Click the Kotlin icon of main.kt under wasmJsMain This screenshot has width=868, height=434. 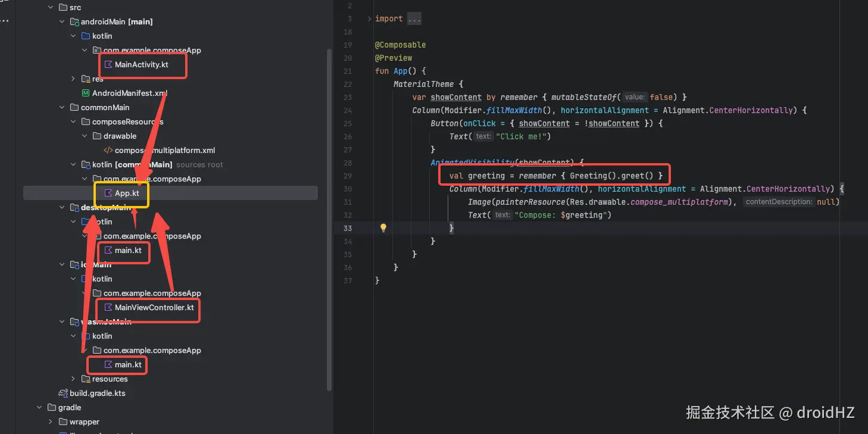click(x=108, y=364)
